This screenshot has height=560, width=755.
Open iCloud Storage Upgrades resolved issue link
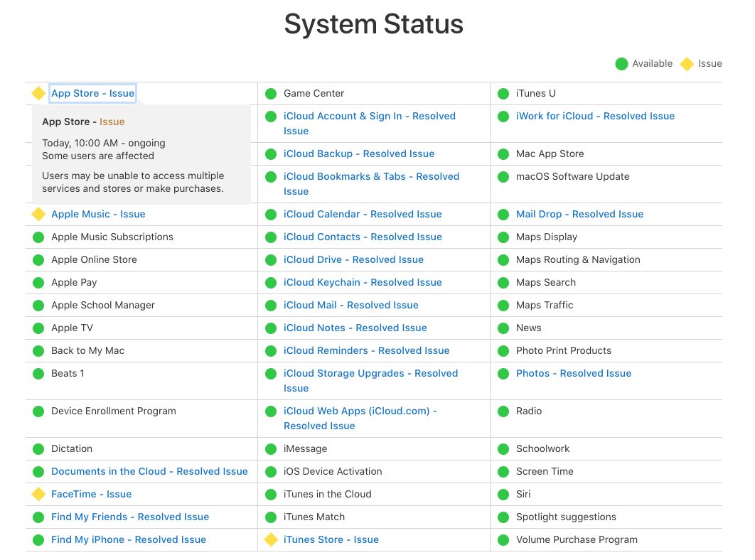(371, 381)
